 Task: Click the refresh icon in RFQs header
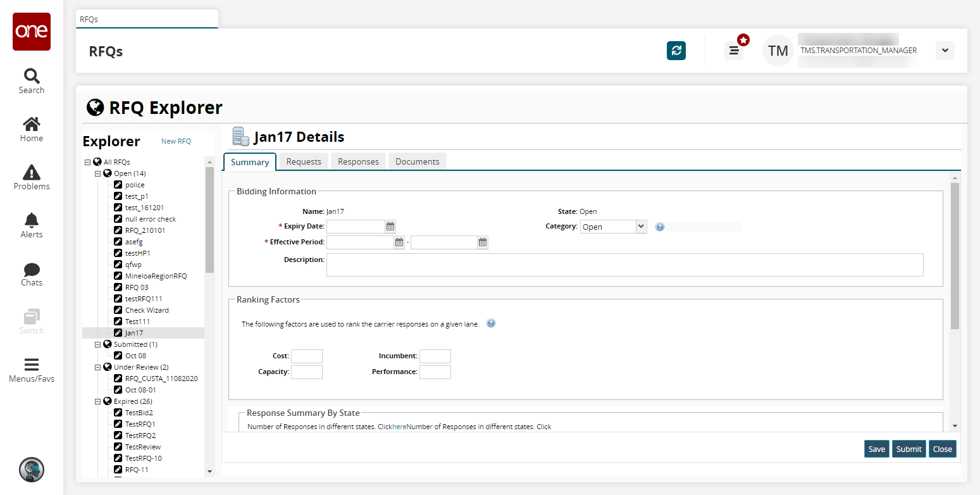[676, 51]
